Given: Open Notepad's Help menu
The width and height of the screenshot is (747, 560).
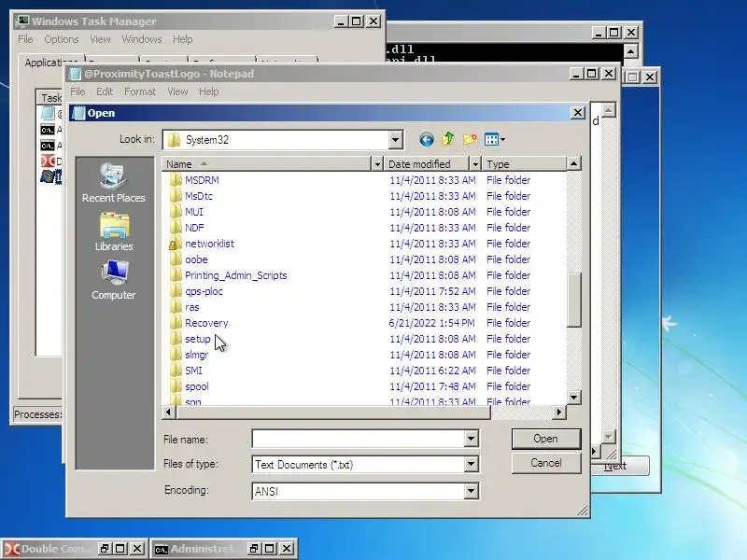Looking at the screenshot, I should [208, 91].
